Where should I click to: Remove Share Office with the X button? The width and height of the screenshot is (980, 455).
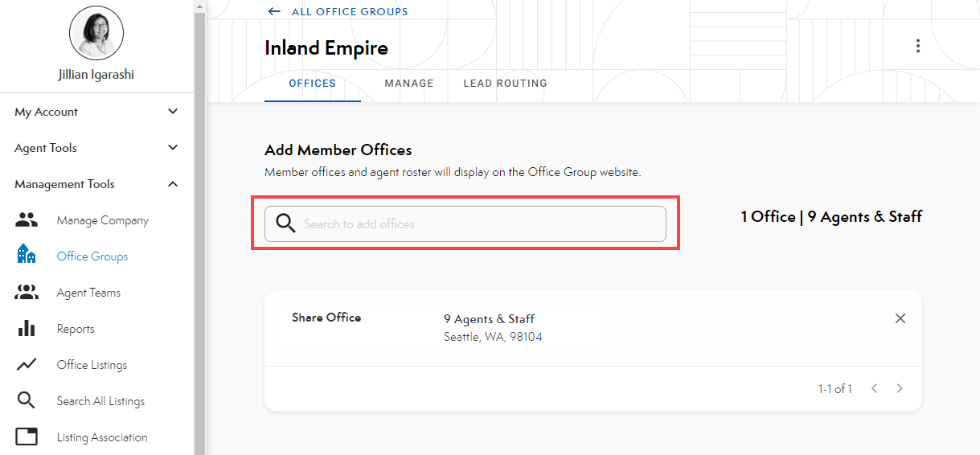pos(900,318)
